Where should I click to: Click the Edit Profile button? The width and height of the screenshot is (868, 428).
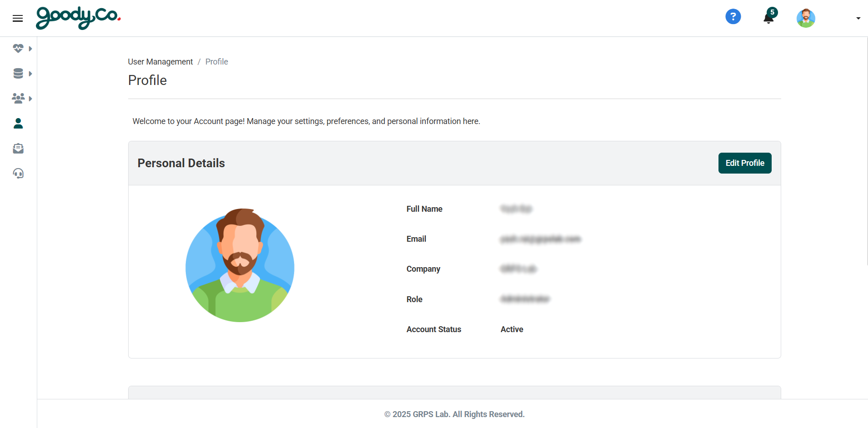tap(744, 163)
